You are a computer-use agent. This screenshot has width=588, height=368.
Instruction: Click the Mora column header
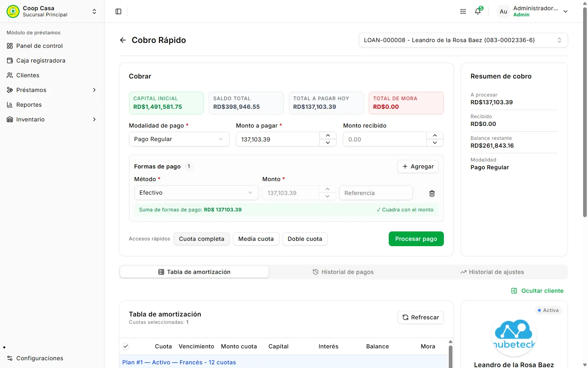click(428, 346)
